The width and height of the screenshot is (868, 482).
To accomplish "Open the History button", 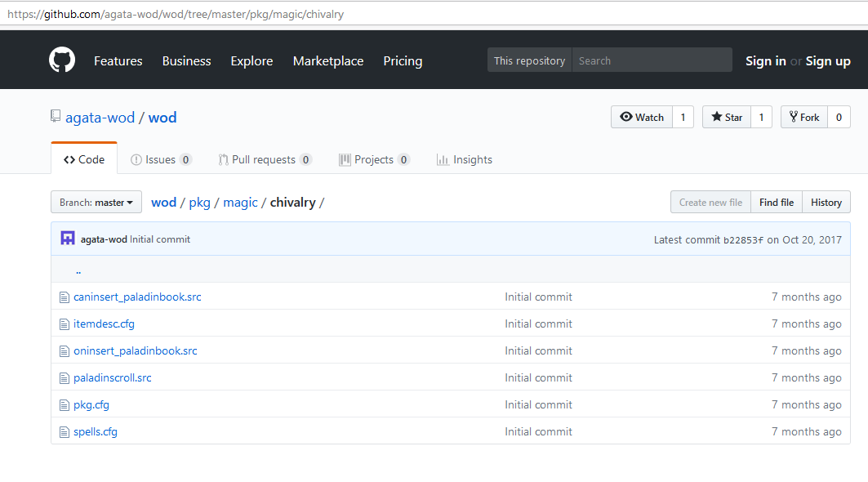I will tap(826, 203).
